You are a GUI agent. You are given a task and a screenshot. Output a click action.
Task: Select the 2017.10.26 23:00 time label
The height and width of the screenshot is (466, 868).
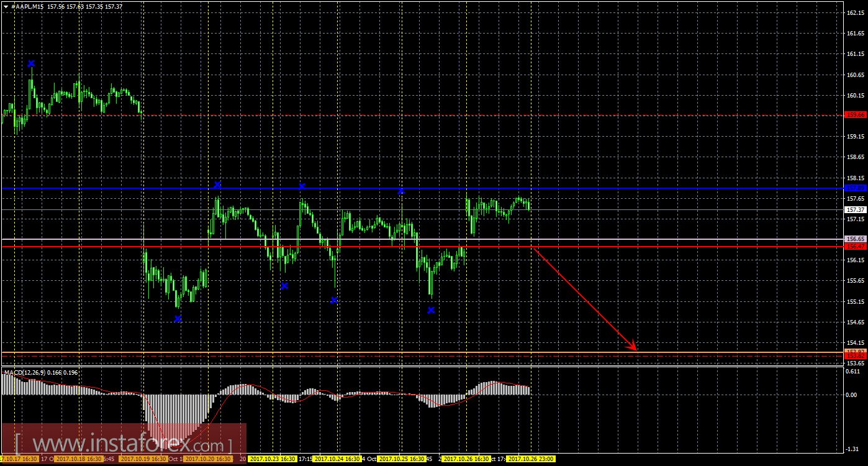(x=531, y=459)
